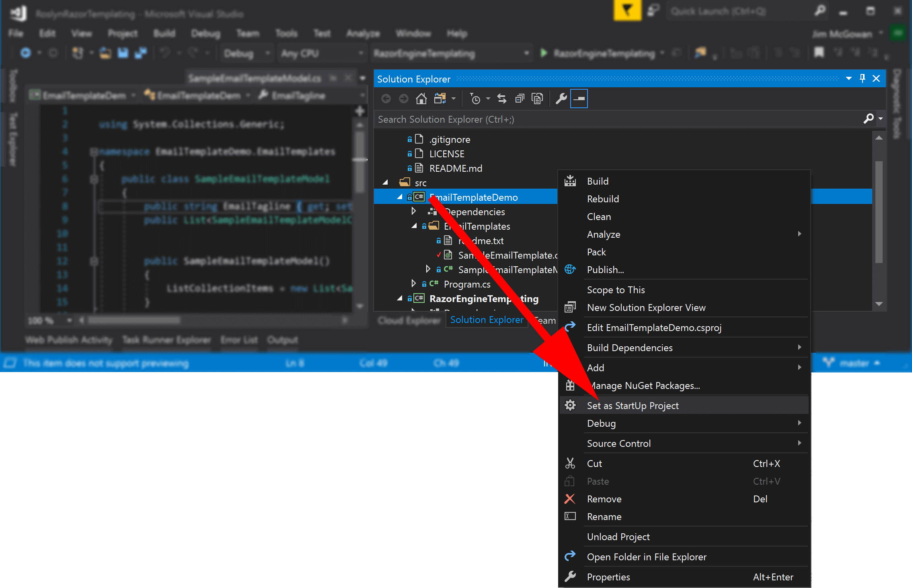The width and height of the screenshot is (912, 588).
Task: Open the Debug submenu in context menu
Action: [684, 424]
